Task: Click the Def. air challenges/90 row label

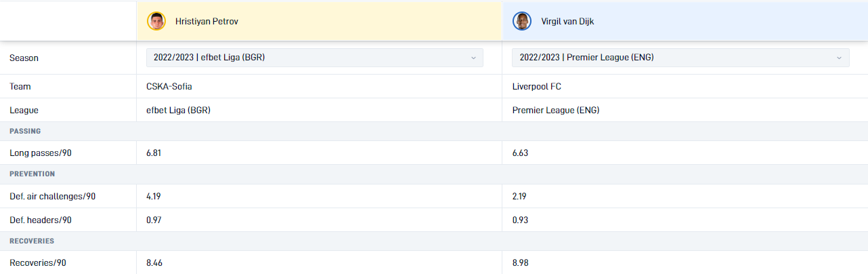Action: [x=52, y=197]
